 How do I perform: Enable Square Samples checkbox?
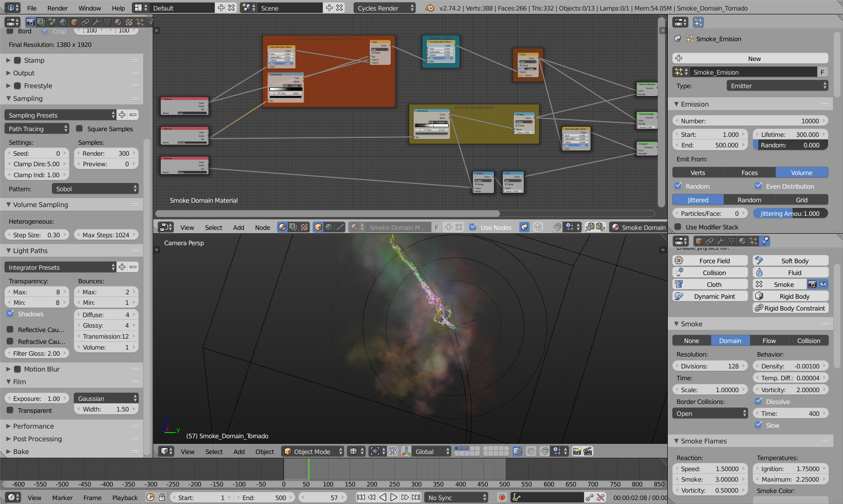[79, 129]
